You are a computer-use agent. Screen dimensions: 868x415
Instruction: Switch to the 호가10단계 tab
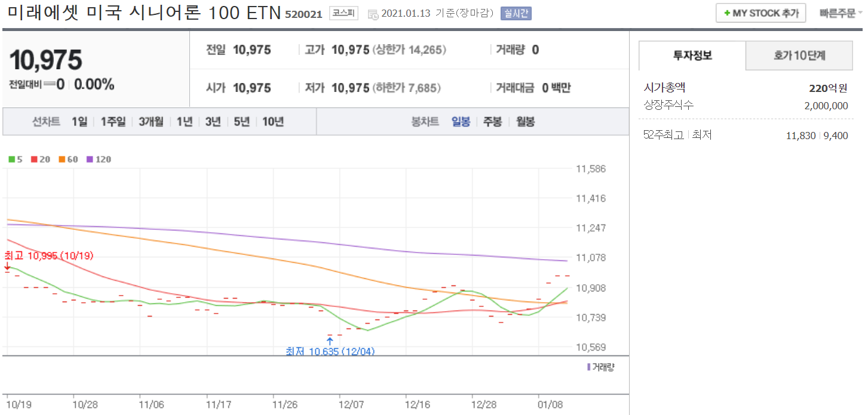799,56
